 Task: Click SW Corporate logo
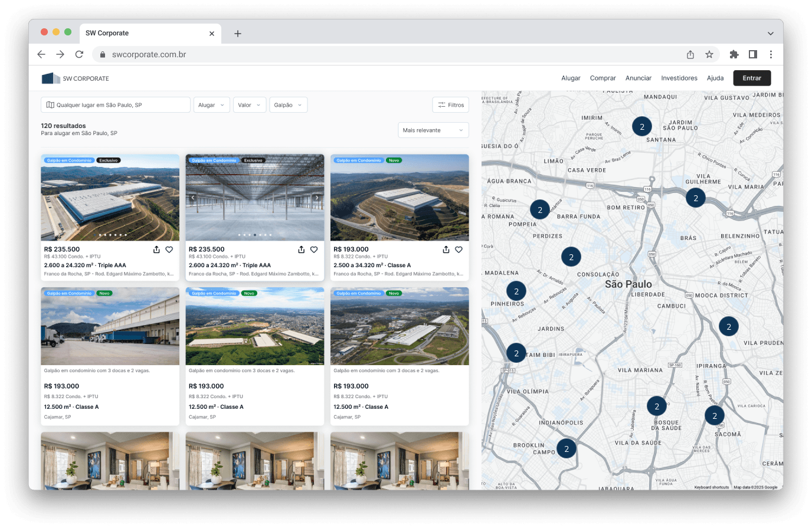[76, 78]
